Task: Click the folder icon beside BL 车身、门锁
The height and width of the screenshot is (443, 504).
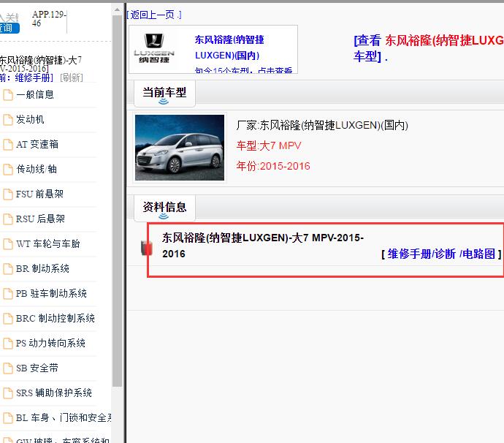Action: pos(8,418)
